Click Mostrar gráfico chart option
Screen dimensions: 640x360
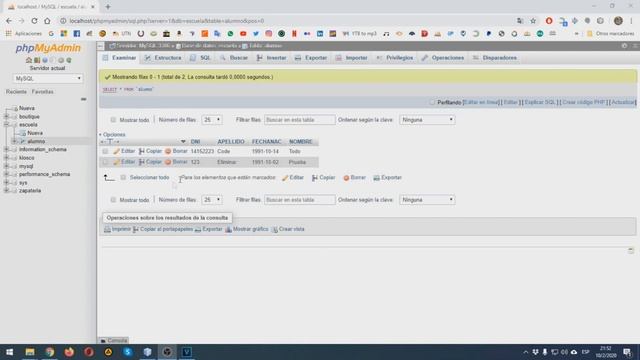point(247,229)
